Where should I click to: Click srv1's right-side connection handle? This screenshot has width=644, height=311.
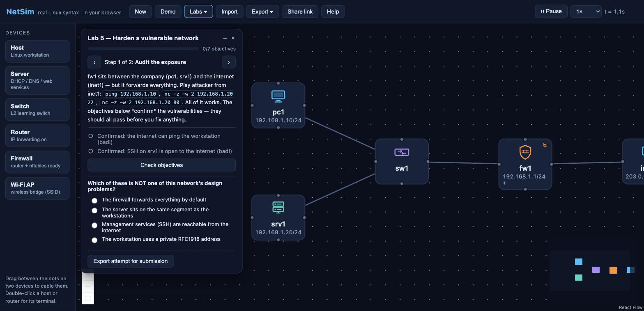click(304, 217)
